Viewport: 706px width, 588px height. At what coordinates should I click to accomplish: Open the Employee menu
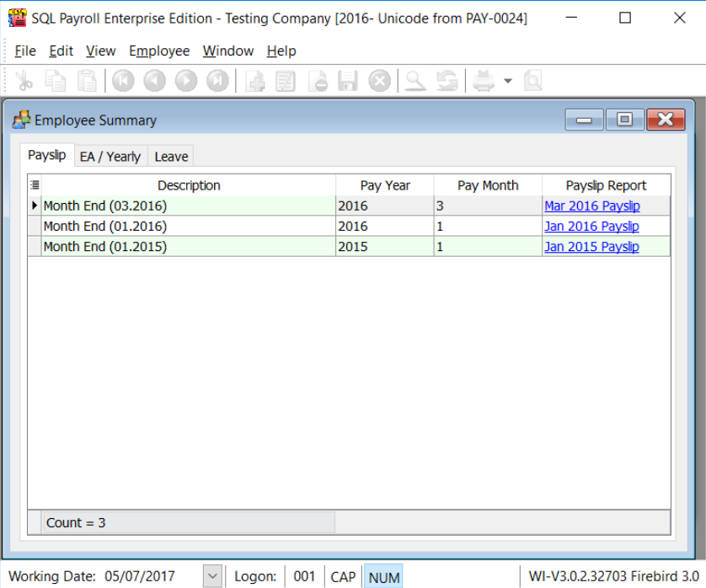(x=159, y=51)
